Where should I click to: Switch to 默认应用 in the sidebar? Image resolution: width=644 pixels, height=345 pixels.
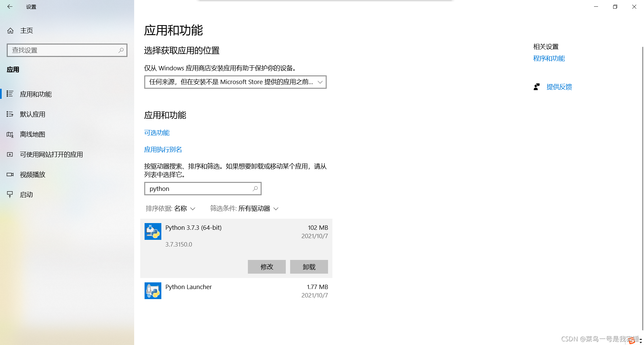point(33,114)
